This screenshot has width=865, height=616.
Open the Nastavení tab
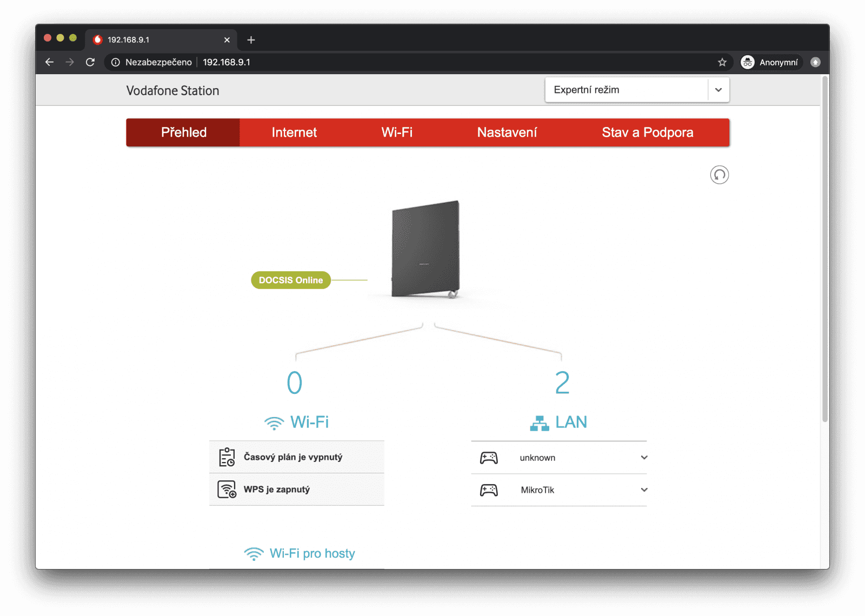pos(507,132)
